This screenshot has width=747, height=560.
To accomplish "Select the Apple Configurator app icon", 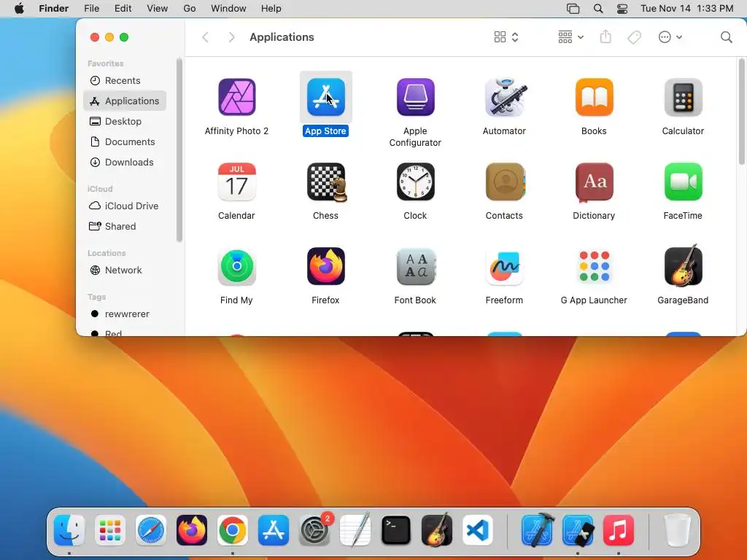I will pyautogui.click(x=415, y=97).
